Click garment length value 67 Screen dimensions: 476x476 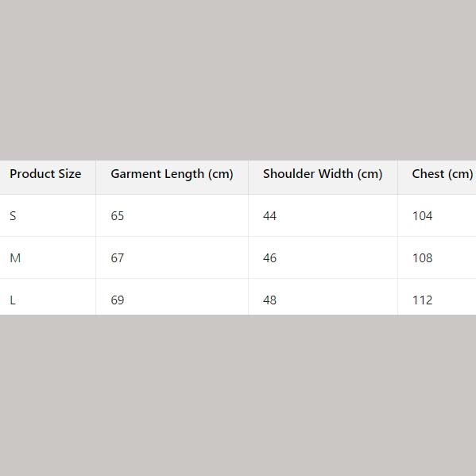tap(118, 258)
